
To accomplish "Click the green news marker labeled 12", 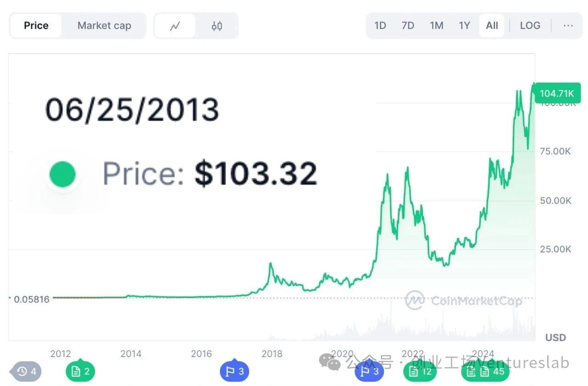I will [x=420, y=371].
